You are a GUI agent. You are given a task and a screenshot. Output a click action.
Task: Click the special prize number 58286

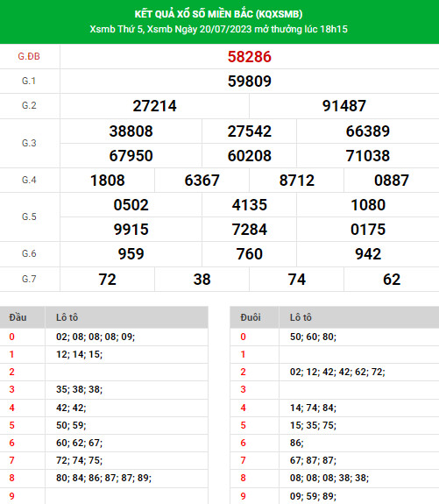click(x=250, y=57)
